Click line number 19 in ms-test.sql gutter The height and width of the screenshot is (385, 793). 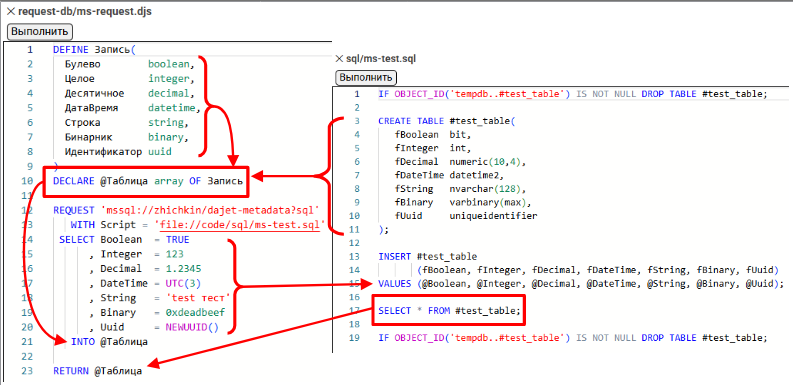pos(355,337)
